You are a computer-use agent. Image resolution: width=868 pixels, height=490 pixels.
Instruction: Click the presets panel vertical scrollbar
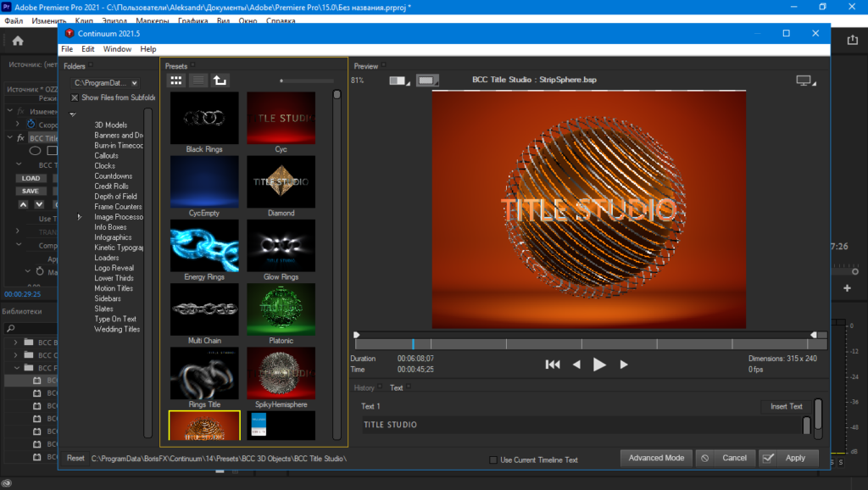(337, 265)
